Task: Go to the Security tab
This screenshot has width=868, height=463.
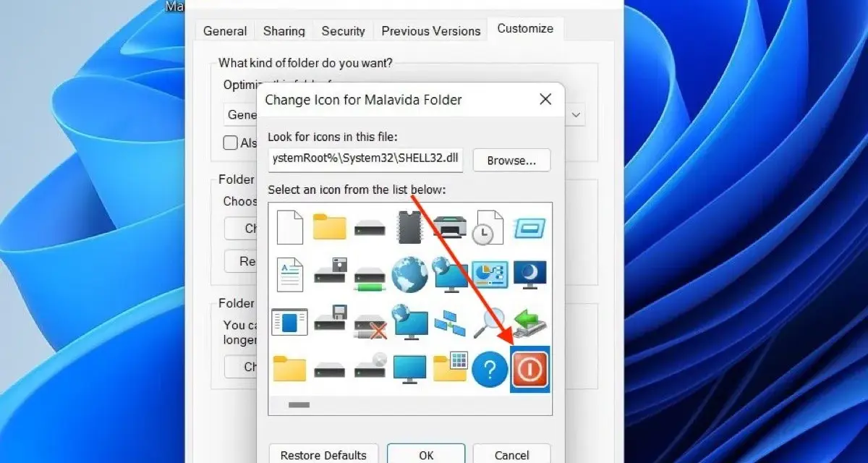Action: 343,31
